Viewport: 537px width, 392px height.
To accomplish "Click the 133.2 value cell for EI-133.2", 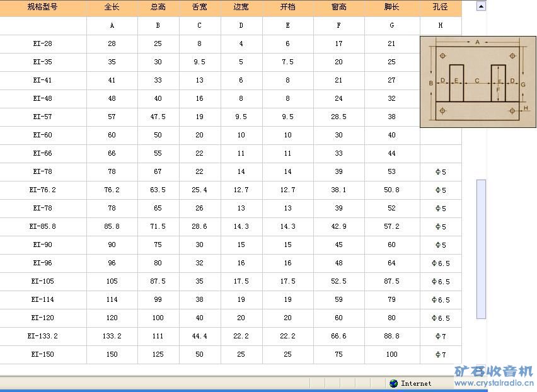I will (x=112, y=336).
